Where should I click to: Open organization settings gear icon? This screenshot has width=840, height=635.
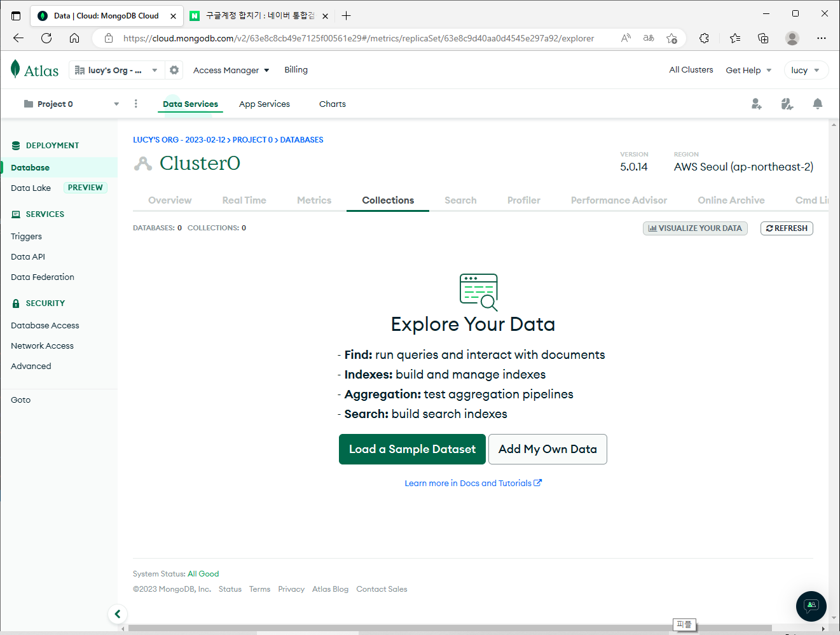pyautogui.click(x=174, y=70)
